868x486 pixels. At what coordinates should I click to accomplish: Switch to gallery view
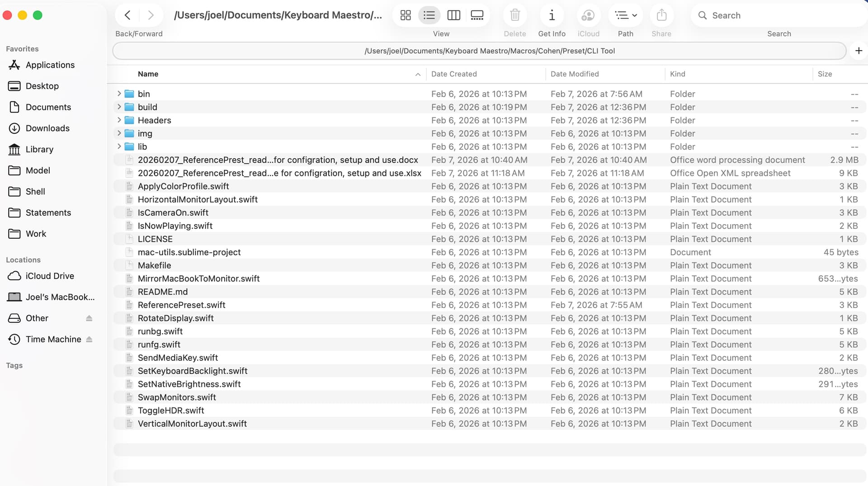477,15
